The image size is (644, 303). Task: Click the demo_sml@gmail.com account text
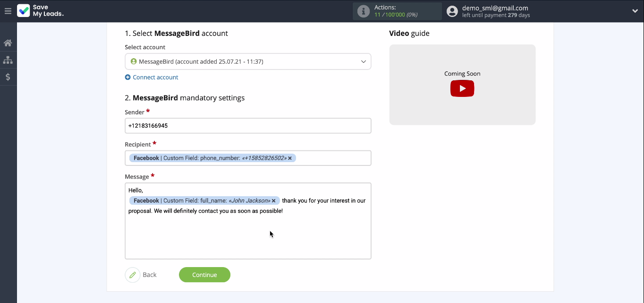coord(495,8)
